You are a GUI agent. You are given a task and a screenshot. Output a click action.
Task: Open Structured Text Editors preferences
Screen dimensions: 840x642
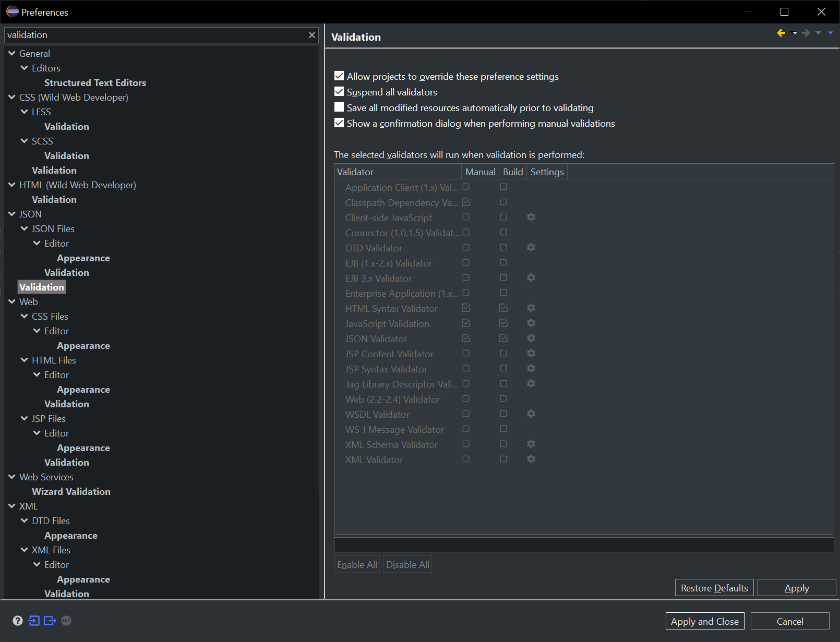coord(95,82)
